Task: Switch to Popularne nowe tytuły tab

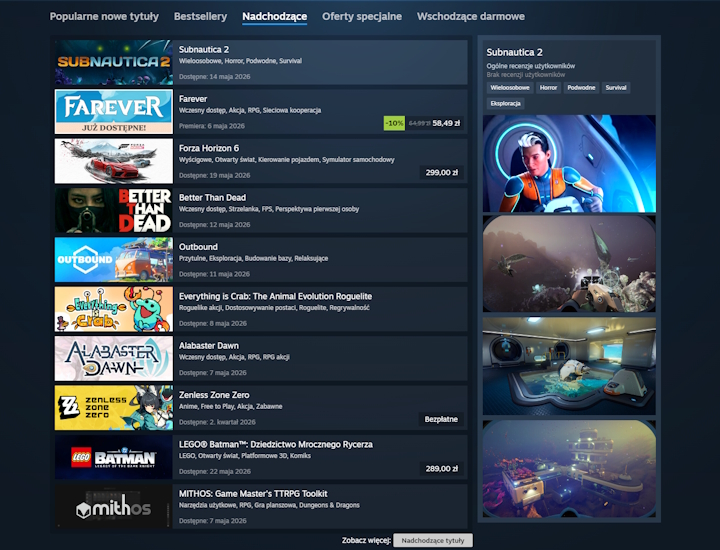Action: [x=104, y=17]
